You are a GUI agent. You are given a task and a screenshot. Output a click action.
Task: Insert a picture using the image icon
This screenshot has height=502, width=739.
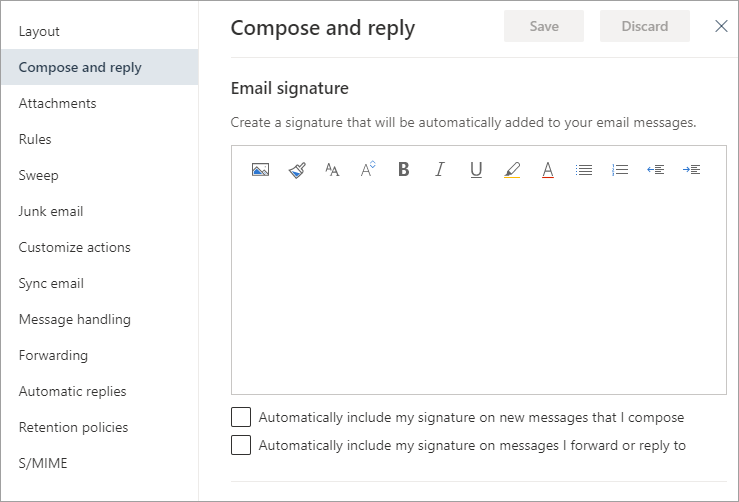[x=261, y=169]
